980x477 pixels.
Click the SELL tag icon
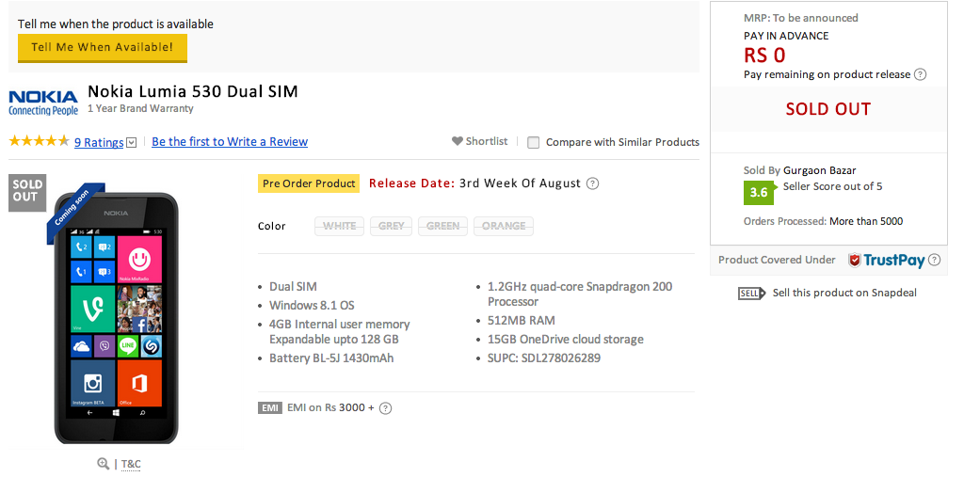pyautogui.click(x=750, y=294)
